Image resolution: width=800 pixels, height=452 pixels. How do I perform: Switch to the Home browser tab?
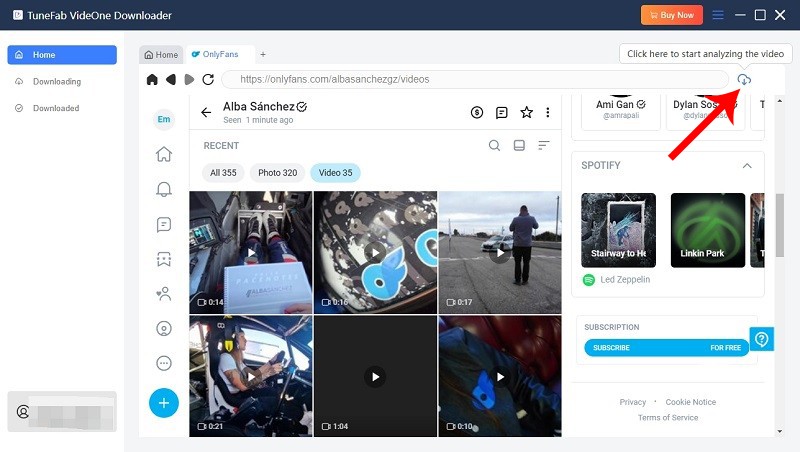pos(161,55)
